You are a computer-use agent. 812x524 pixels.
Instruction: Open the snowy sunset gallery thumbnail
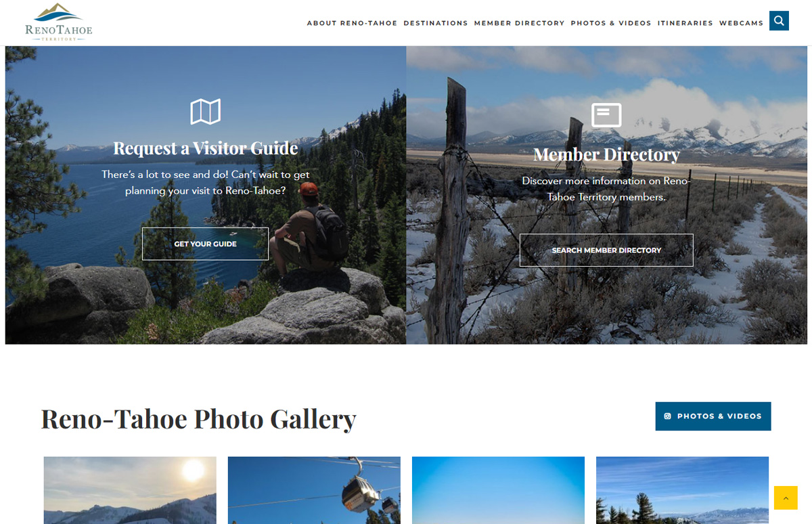tap(130, 490)
